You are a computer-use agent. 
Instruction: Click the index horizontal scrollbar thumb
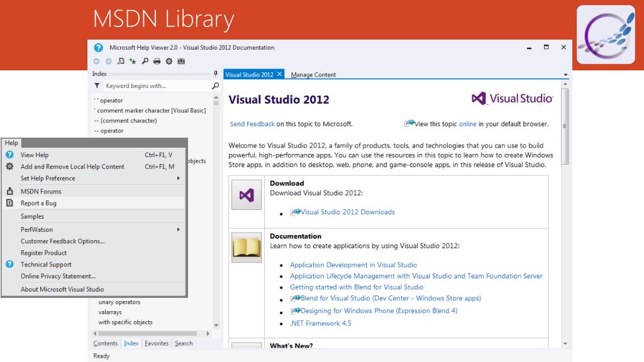[x=147, y=333]
